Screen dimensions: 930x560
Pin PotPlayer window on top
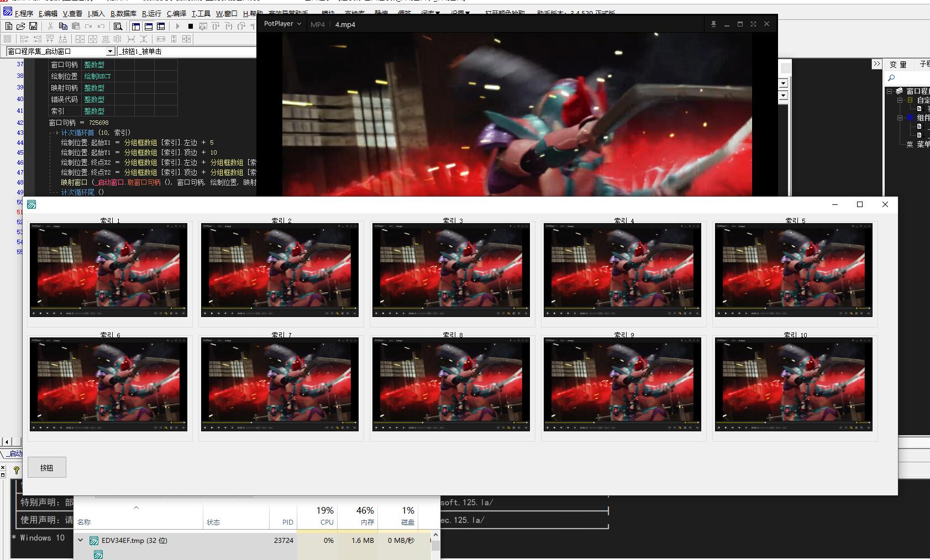tap(713, 24)
